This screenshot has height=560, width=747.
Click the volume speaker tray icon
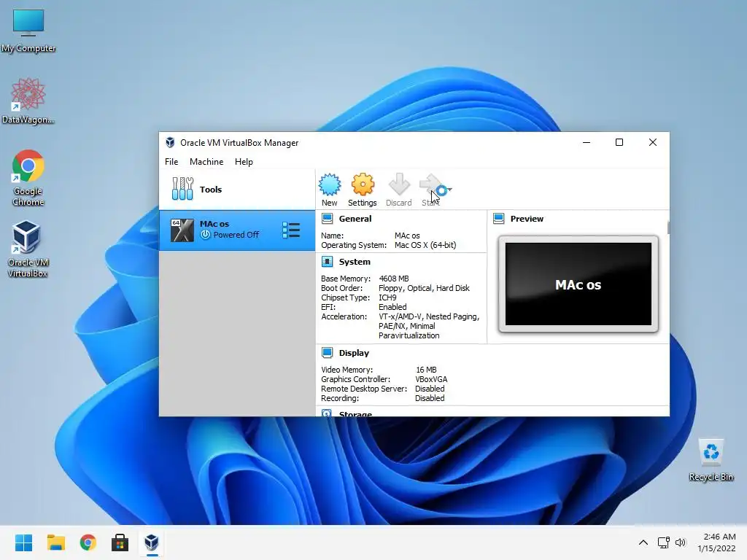[x=681, y=542]
